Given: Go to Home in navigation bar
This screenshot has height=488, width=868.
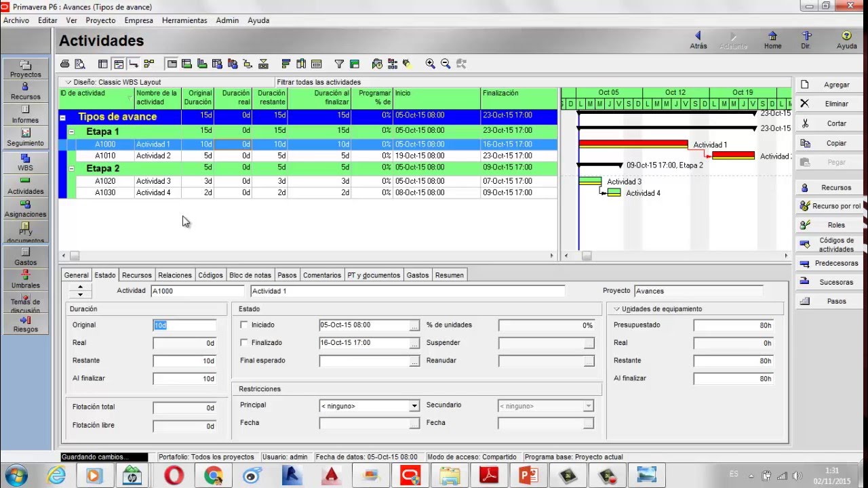Looking at the screenshot, I should [x=772, y=40].
